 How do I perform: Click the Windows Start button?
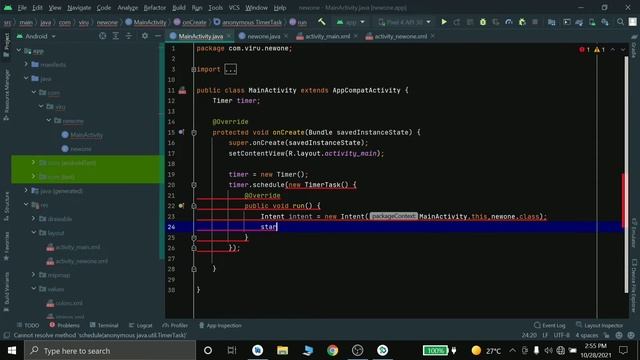[x=12, y=350]
